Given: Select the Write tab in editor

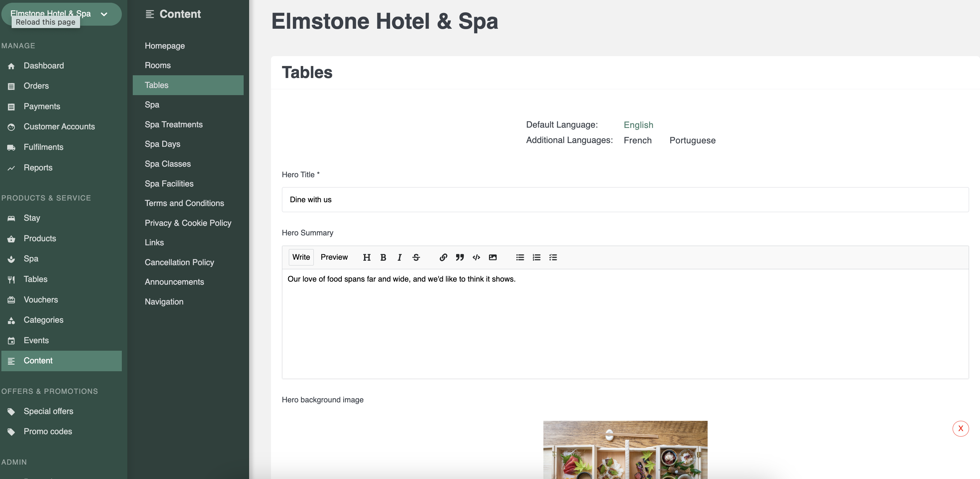Looking at the screenshot, I should click(x=301, y=257).
